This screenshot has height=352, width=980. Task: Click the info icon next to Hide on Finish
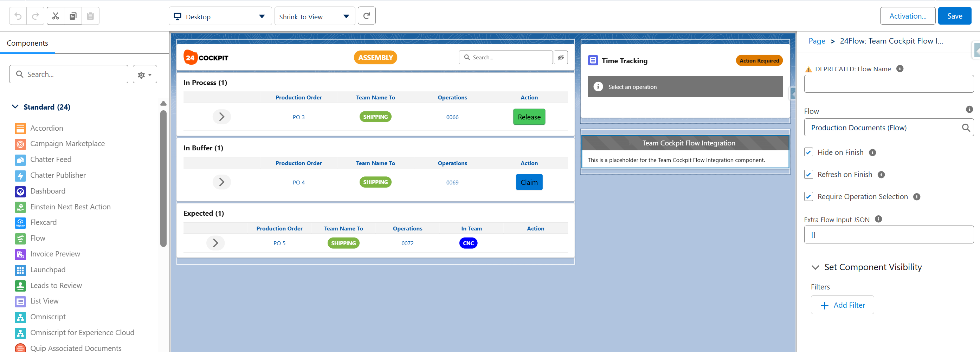pyautogui.click(x=873, y=152)
